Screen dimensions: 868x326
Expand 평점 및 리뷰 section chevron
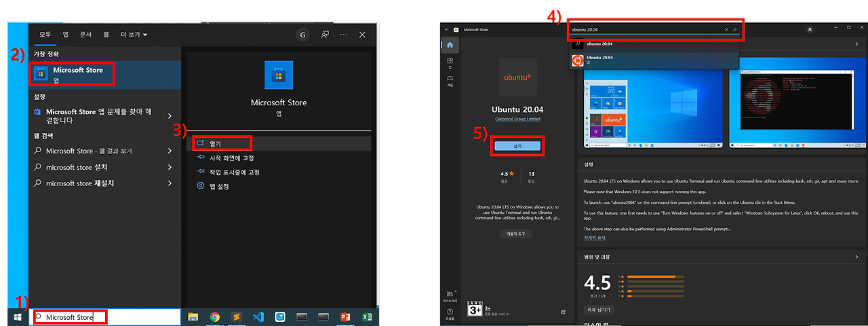pyautogui.click(x=857, y=257)
